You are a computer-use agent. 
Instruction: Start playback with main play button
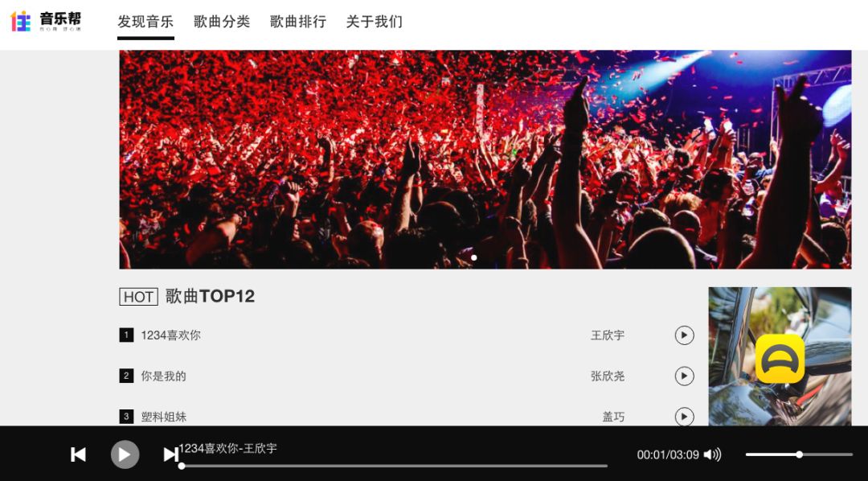[125, 454]
